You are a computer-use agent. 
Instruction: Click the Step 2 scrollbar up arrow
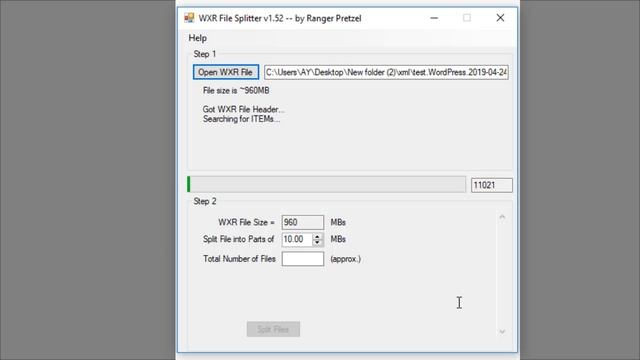pyautogui.click(x=502, y=217)
